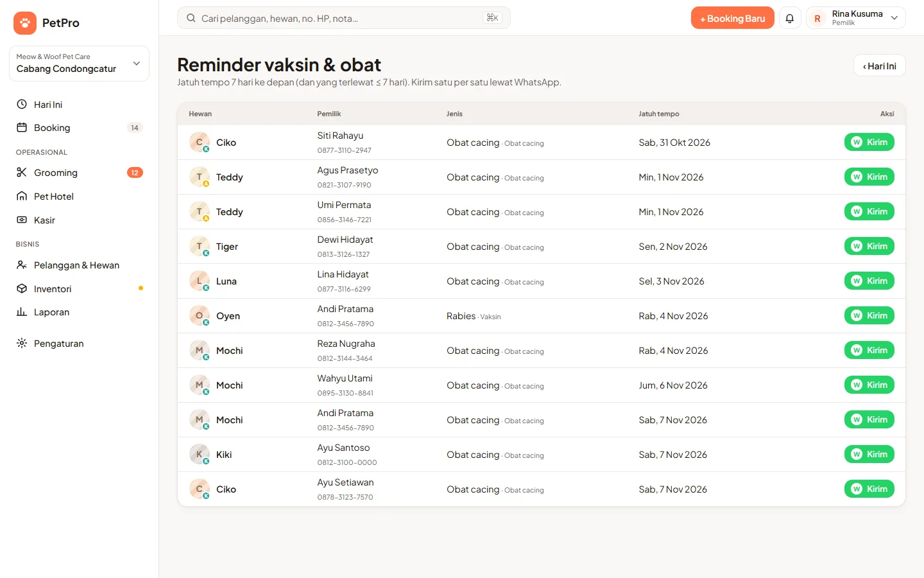Viewport: 924px width, 578px height.
Task: Click Luna's pet avatar
Action: click(x=200, y=281)
